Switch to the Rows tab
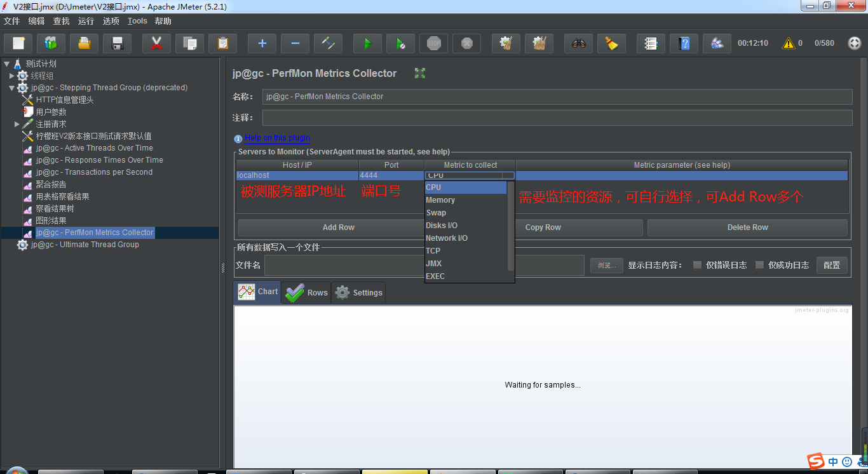This screenshot has width=868, height=474. coord(306,293)
